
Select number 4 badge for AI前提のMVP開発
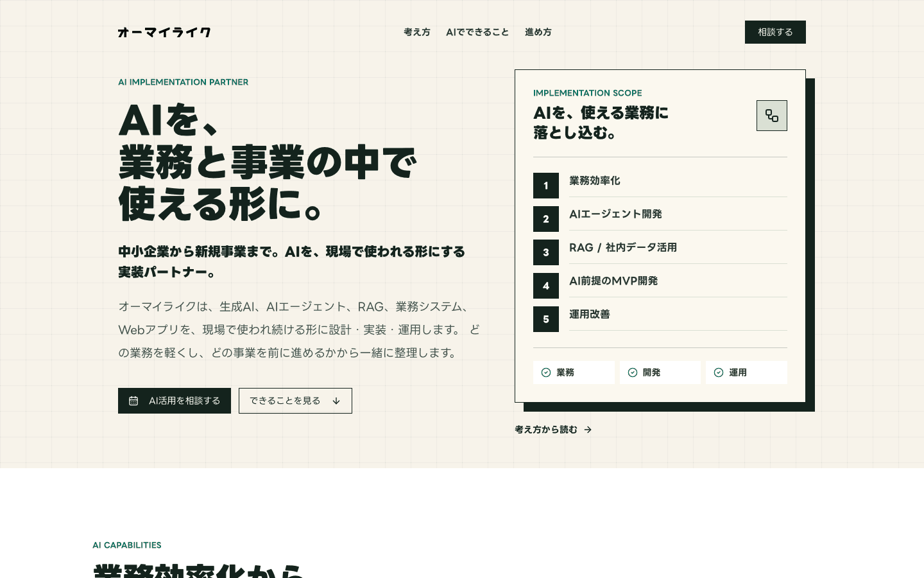(546, 286)
